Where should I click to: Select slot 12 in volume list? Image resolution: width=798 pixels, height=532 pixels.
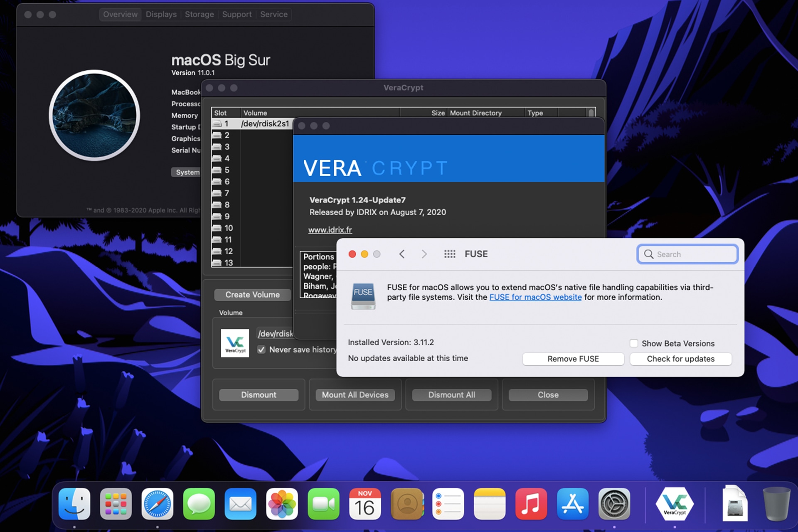[x=252, y=251]
